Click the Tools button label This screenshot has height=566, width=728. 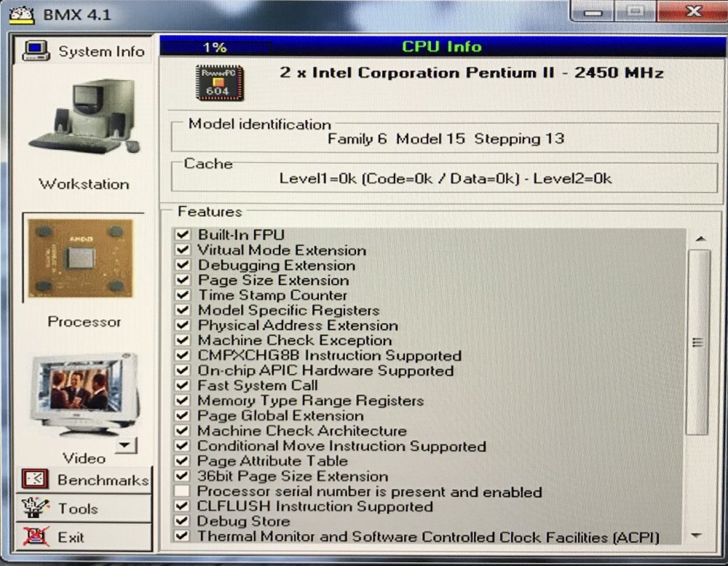point(78,509)
